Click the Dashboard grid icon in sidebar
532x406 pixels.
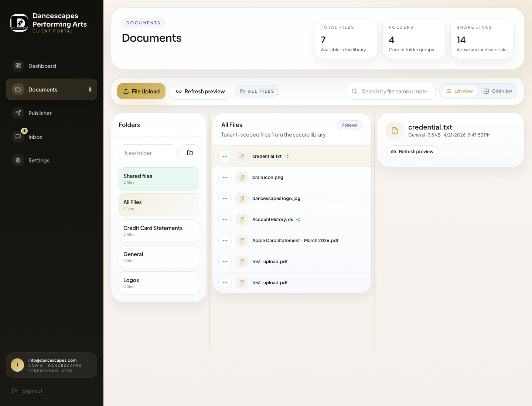18,66
